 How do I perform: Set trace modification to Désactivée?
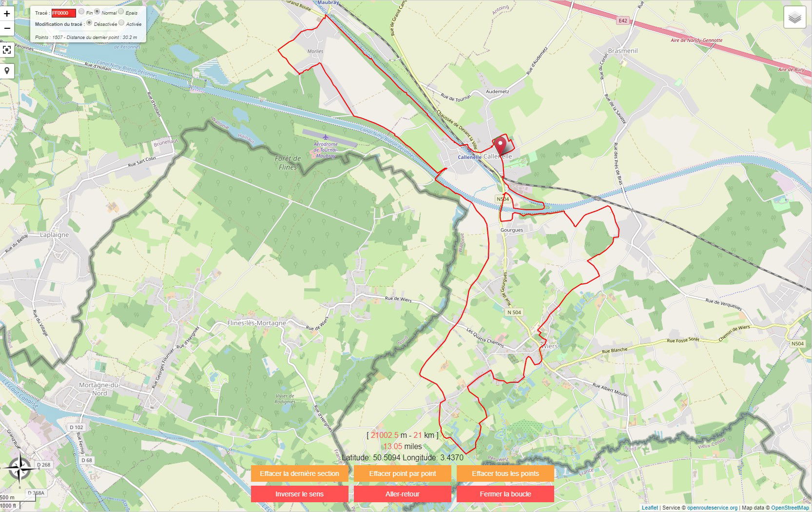89,22
